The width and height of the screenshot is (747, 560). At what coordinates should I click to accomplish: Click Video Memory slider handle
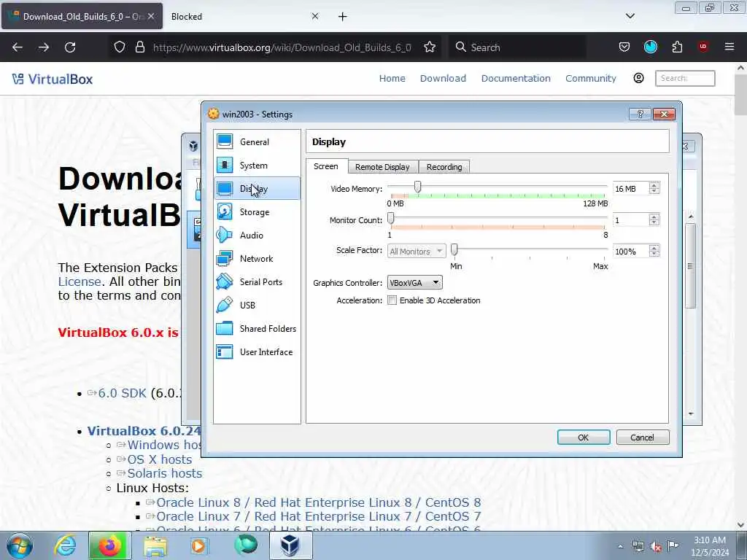417,187
